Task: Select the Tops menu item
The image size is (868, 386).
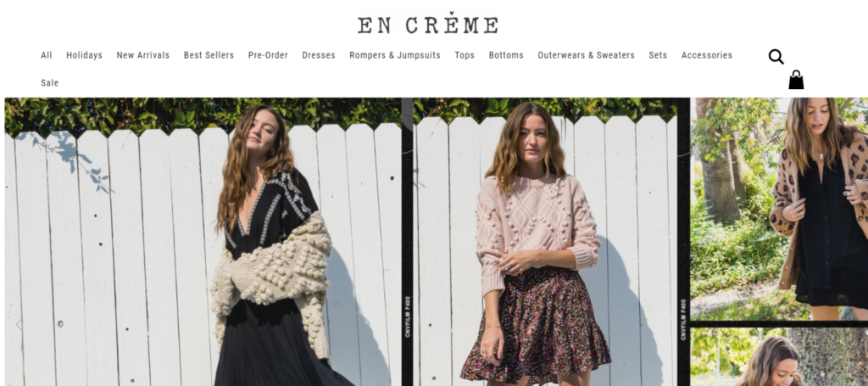Action: click(x=465, y=55)
